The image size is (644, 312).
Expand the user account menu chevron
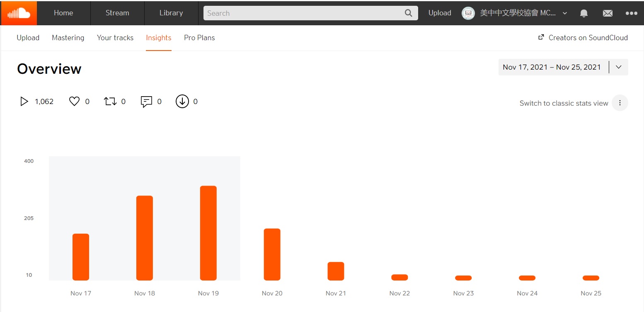pyautogui.click(x=564, y=13)
